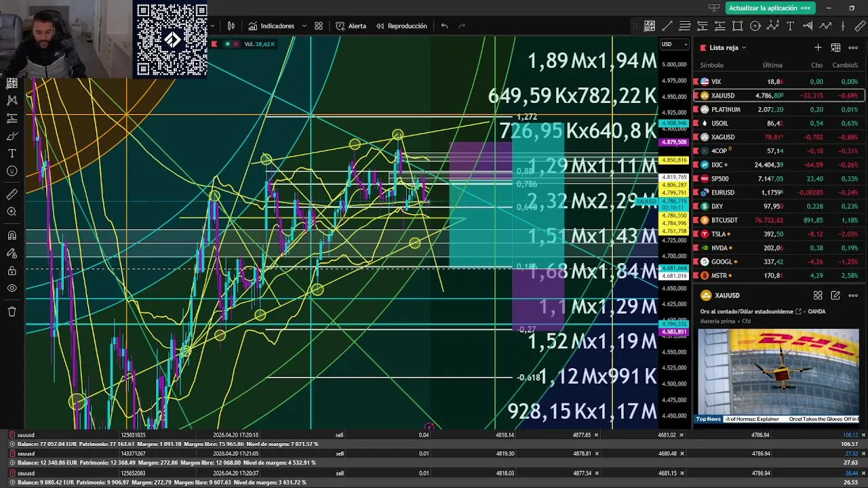This screenshot has width=868, height=488.
Task: Toggle red flag on VIX row
Action: coord(696,81)
